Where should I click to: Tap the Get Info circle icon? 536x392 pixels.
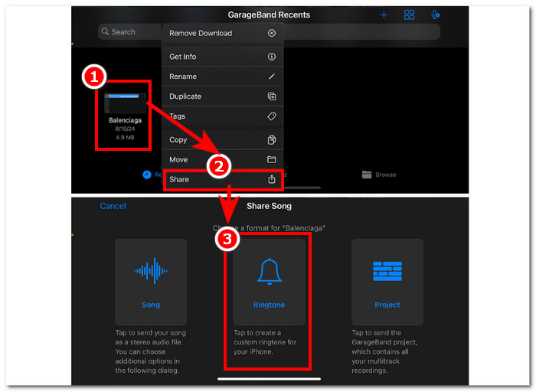(x=271, y=57)
